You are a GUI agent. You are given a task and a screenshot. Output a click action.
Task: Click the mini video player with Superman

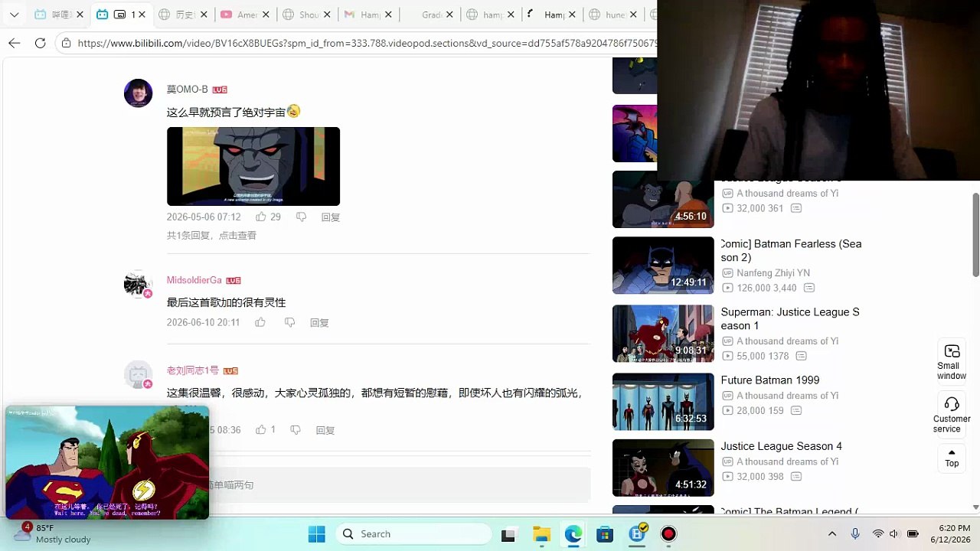106,463
